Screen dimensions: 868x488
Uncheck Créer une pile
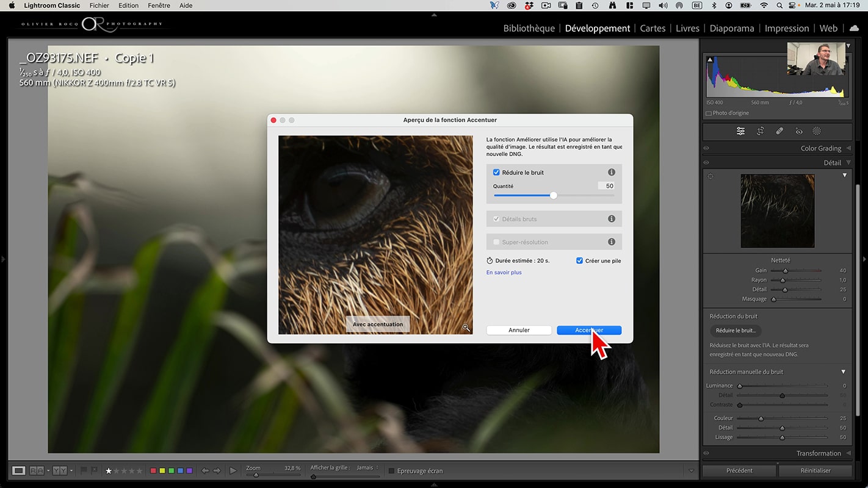(579, 260)
